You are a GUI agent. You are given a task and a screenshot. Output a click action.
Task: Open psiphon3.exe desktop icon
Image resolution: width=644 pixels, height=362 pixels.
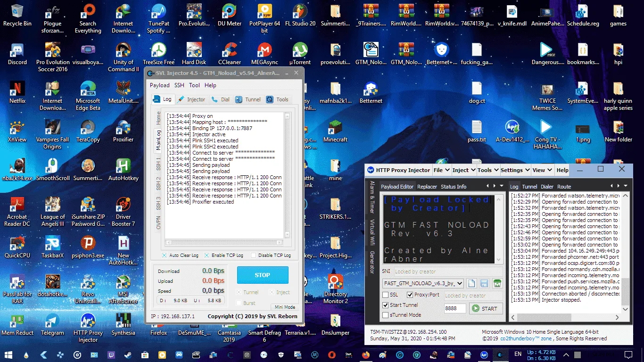(x=88, y=247)
